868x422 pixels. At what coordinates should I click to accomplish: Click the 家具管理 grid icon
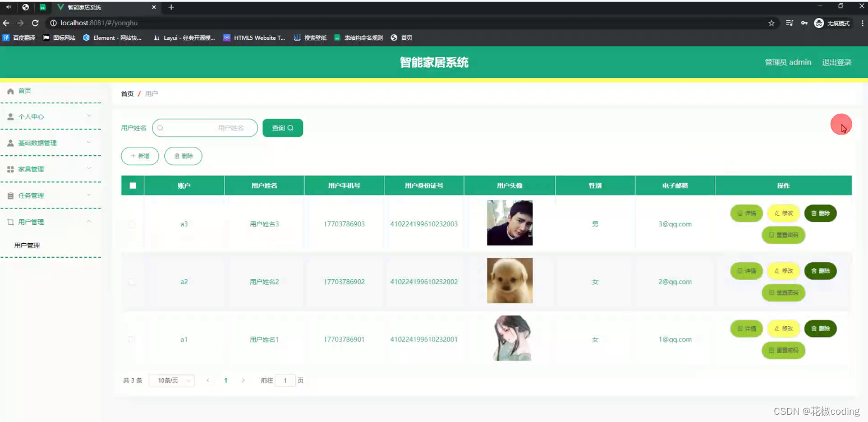(10, 169)
